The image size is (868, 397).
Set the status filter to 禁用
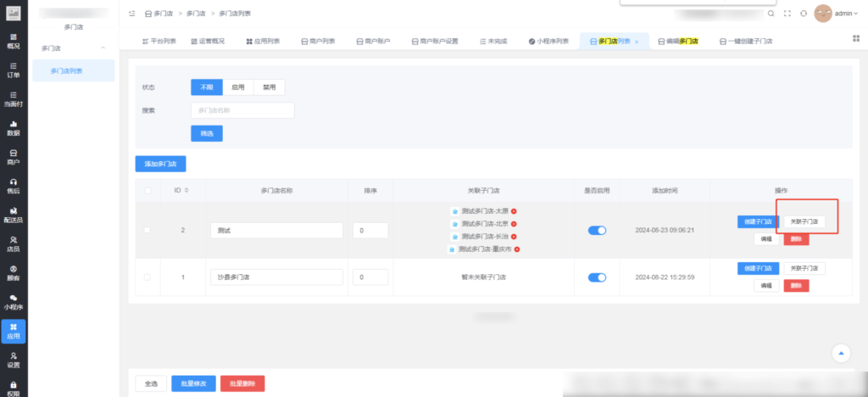(269, 87)
